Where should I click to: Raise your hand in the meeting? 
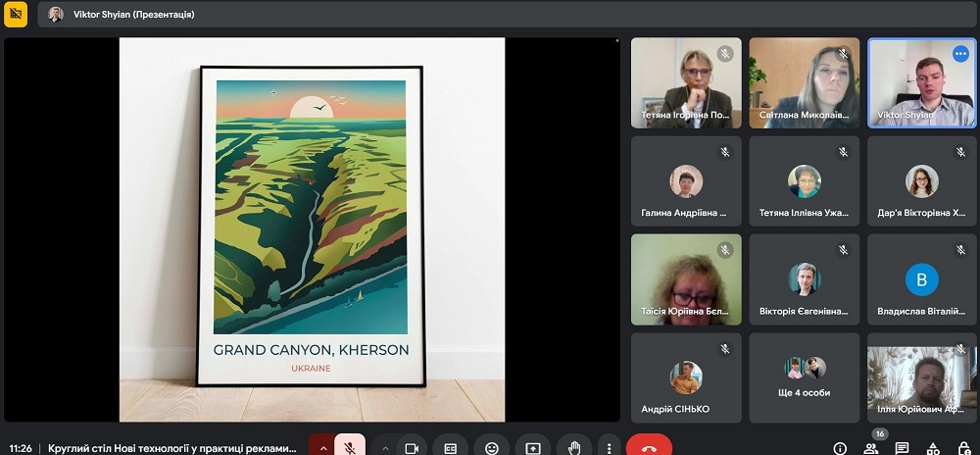pos(574,447)
